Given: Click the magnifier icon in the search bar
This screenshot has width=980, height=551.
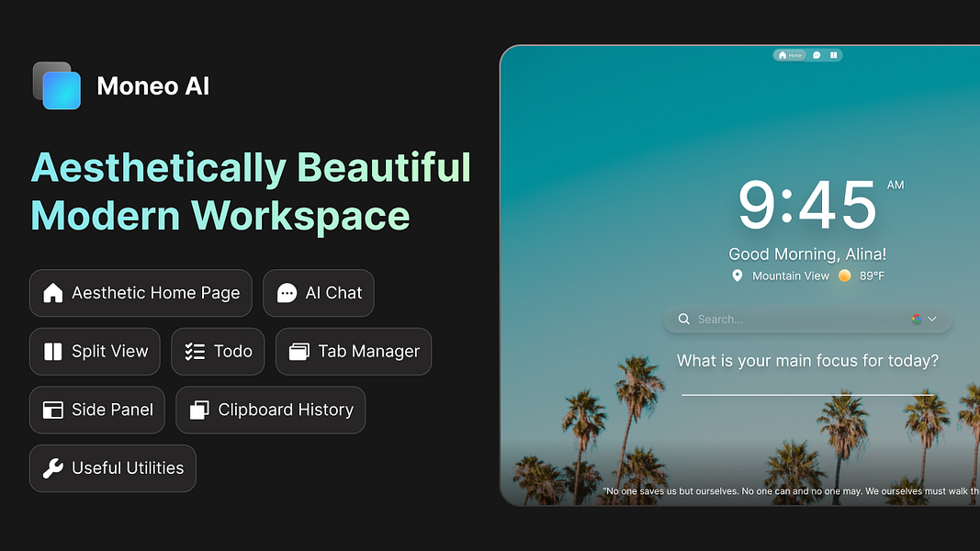Looking at the screenshot, I should click(x=683, y=319).
